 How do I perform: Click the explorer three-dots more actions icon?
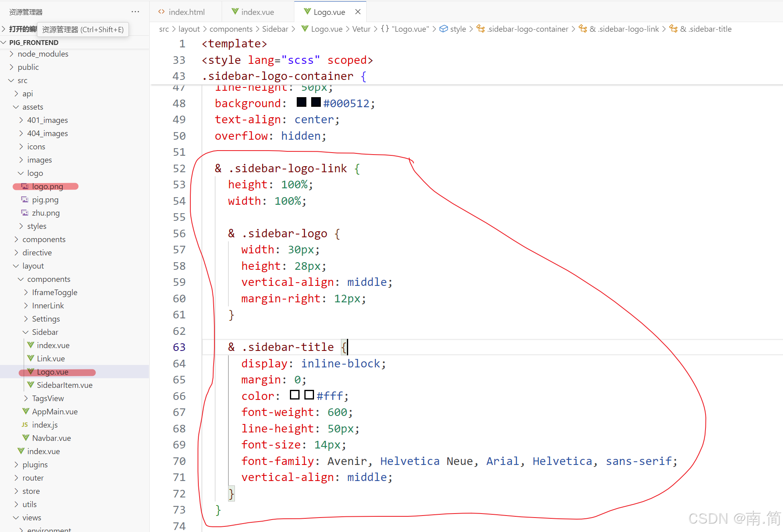(x=135, y=12)
